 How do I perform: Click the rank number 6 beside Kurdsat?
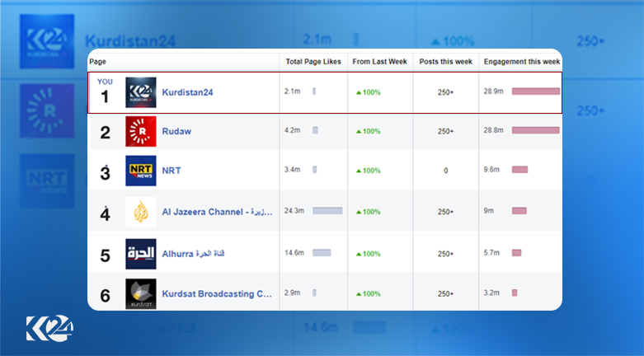coord(106,296)
